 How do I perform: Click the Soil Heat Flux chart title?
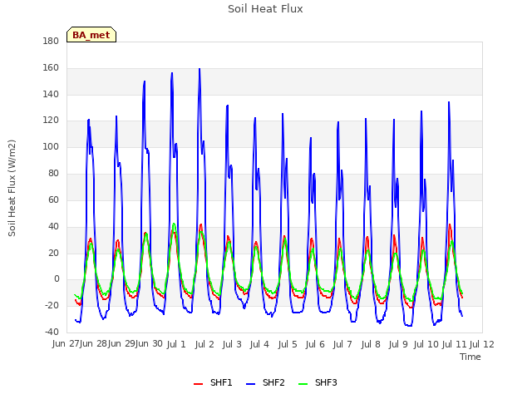coord(265,9)
